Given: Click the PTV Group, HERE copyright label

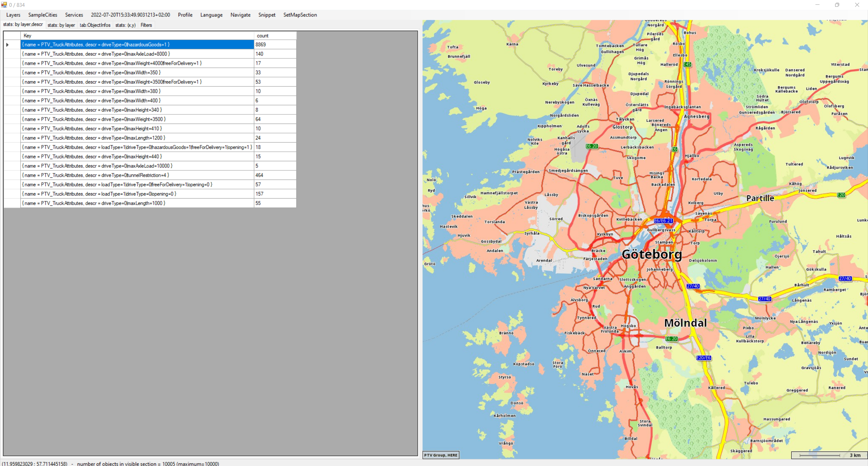Looking at the screenshot, I should [440, 455].
